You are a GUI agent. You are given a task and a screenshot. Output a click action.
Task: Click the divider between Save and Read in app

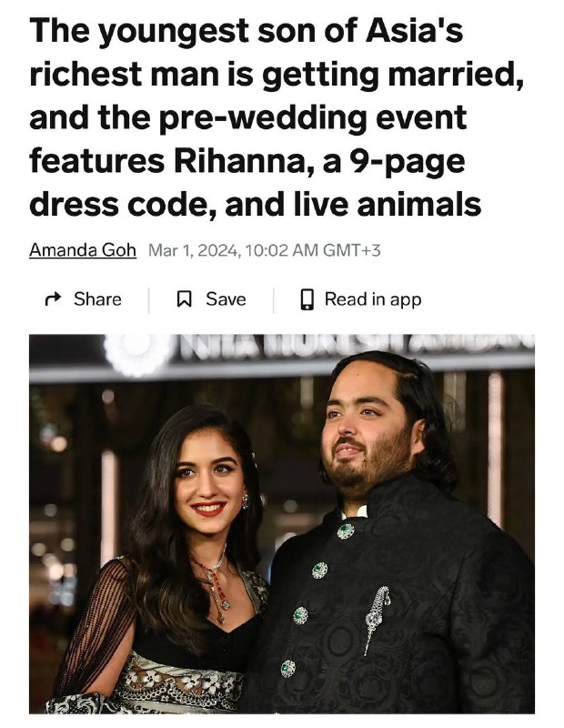point(274,300)
